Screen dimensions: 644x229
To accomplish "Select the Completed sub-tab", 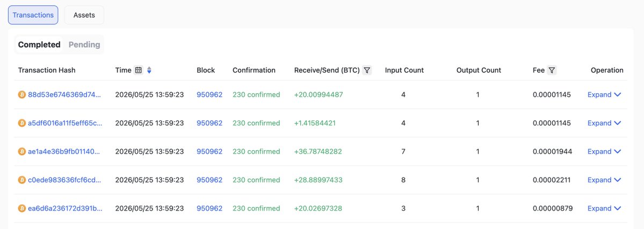I will [39, 45].
